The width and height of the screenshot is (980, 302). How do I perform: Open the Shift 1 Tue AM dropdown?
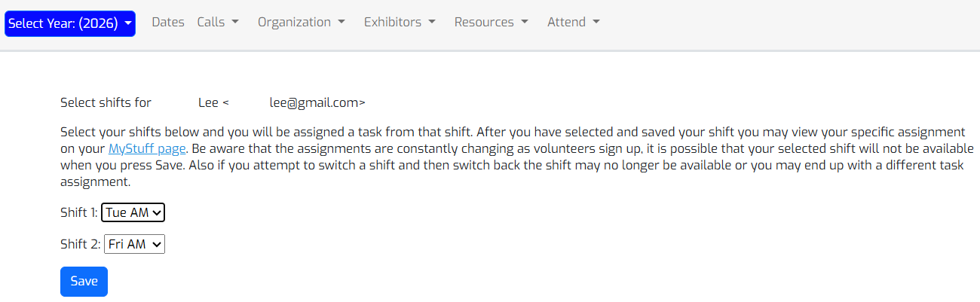click(x=133, y=213)
